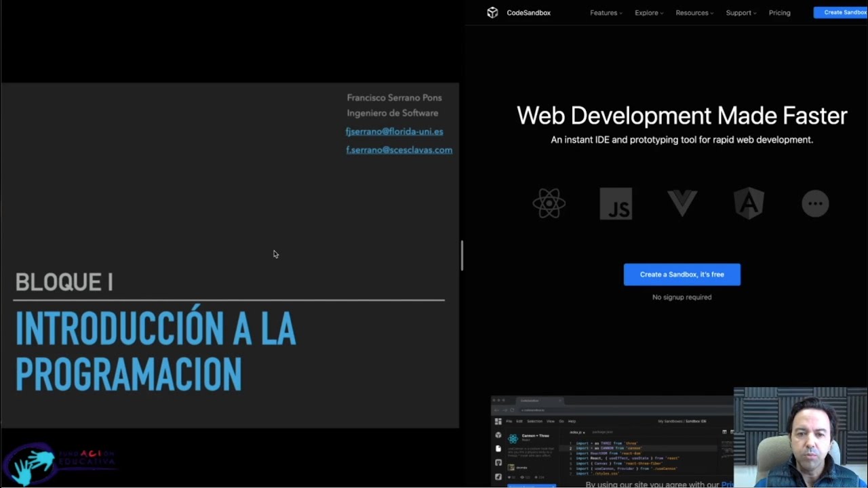Click the Web Development Made Faster heading
This screenshot has height=488, width=868.
pos(682,115)
